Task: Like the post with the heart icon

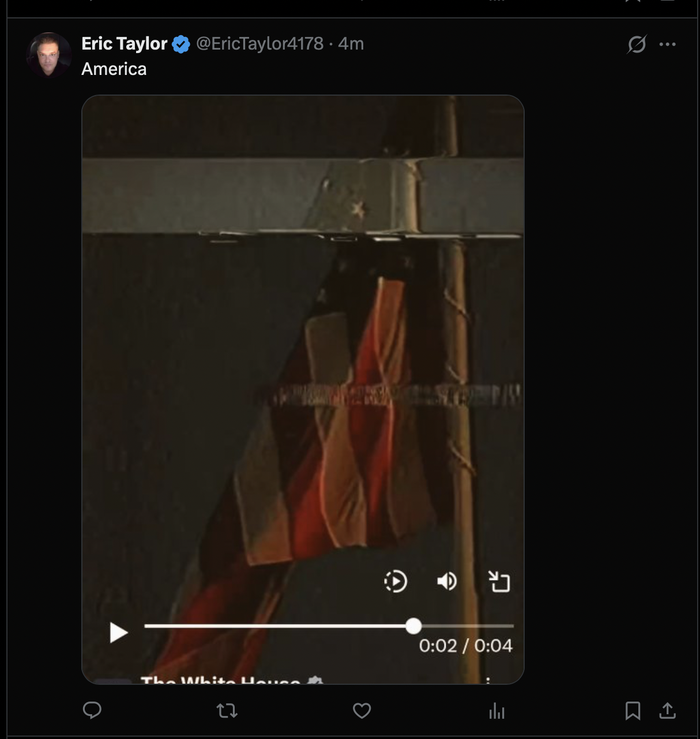Action: (362, 711)
